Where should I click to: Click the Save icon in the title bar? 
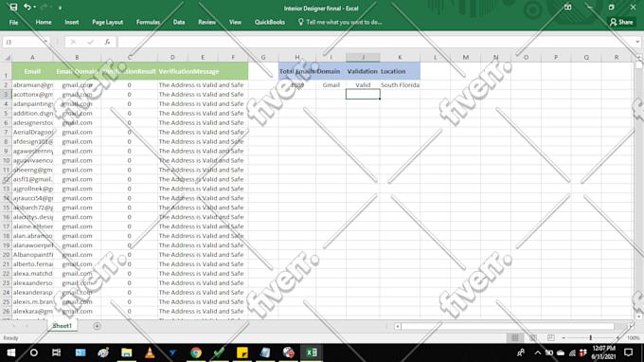click(x=13, y=7)
